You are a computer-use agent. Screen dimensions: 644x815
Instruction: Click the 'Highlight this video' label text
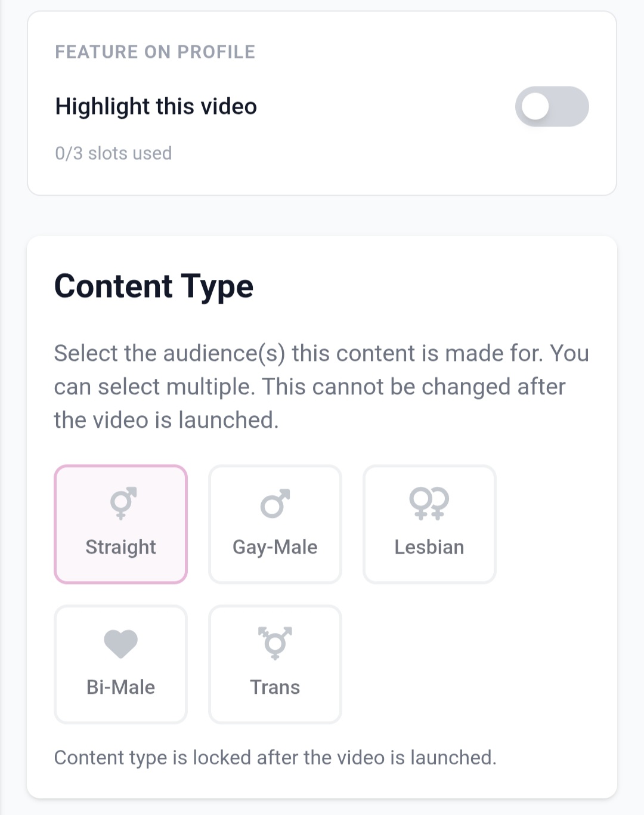(x=156, y=107)
